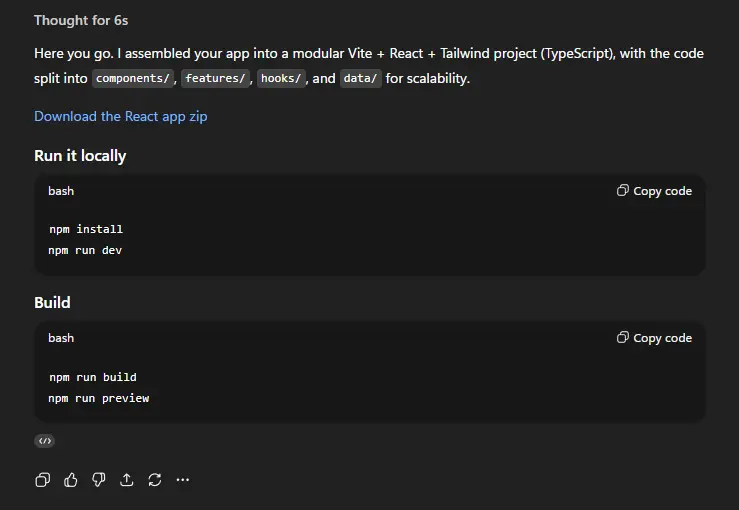Click the hooks/ inline code chip
The height and width of the screenshot is (510, 739).
(x=281, y=79)
